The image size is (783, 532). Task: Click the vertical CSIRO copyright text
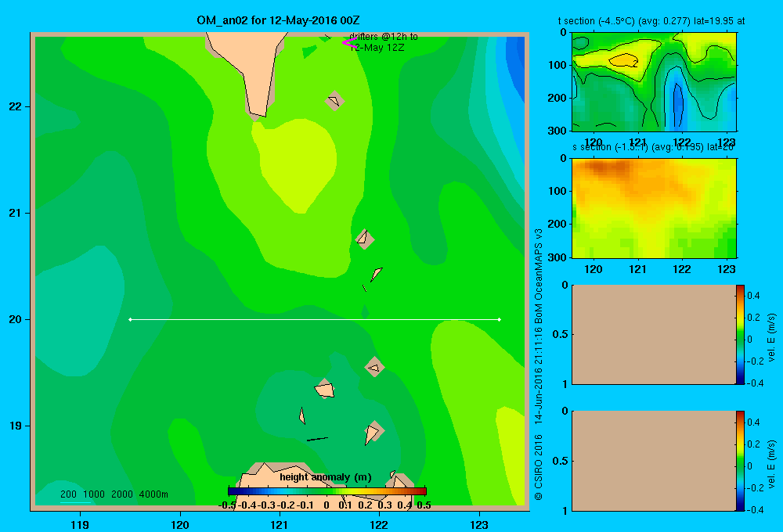pyautogui.click(x=539, y=365)
